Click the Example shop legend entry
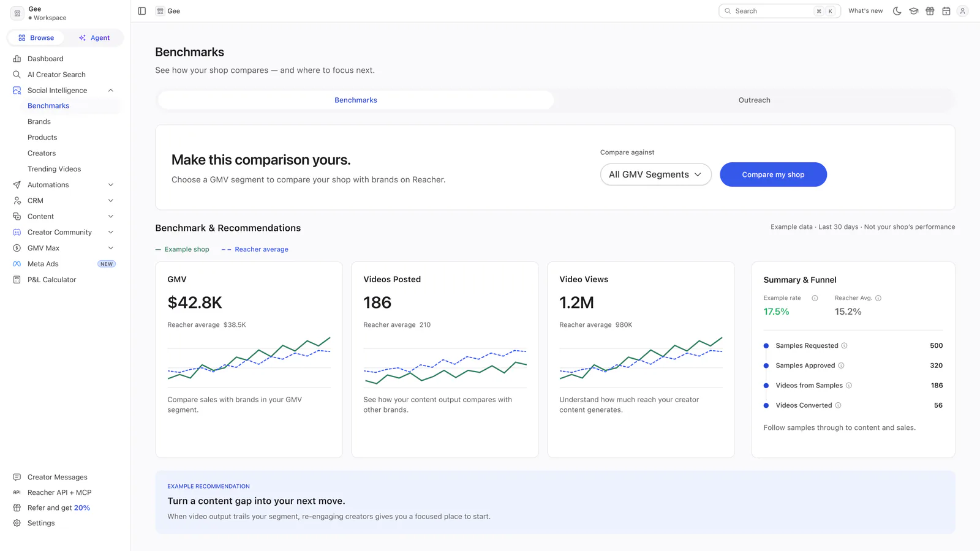 (x=183, y=249)
